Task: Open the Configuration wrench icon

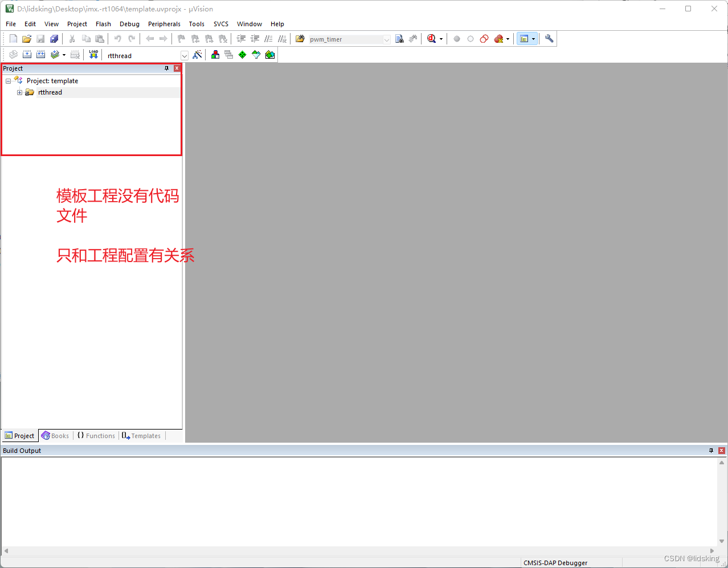Action: [x=548, y=38]
